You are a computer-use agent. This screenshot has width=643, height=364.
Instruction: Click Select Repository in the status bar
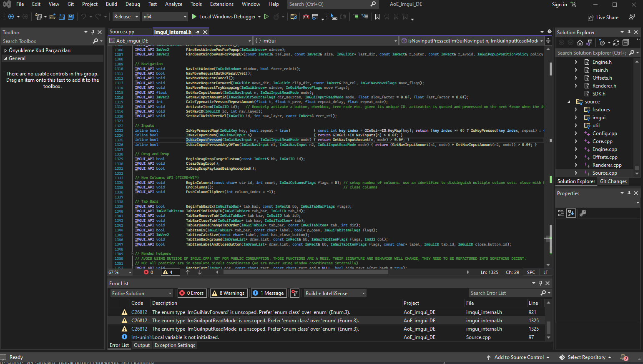(x=586, y=357)
